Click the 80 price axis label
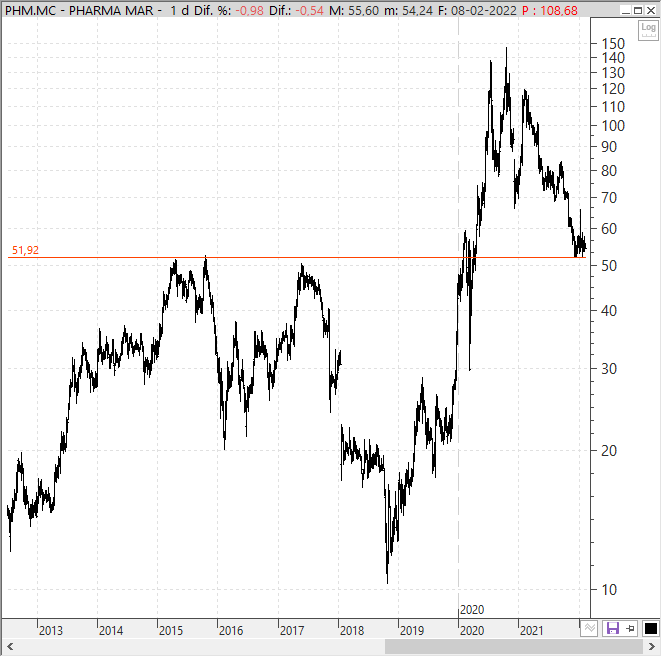The image size is (662, 657). (609, 171)
